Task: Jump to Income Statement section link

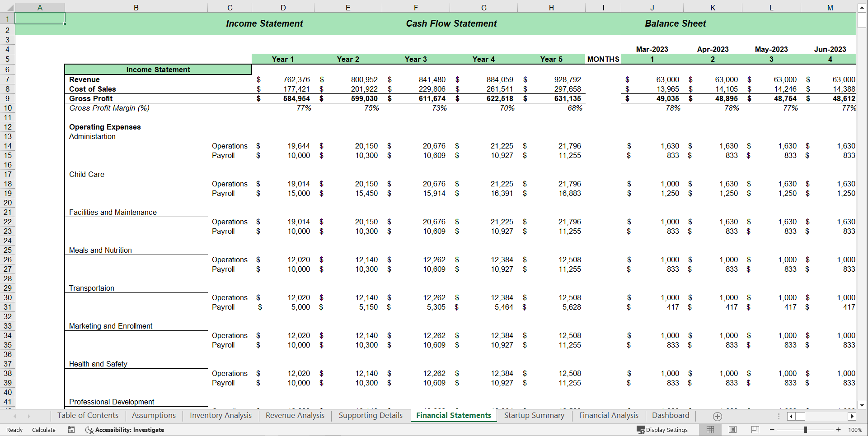Action: click(x=264, y=23)
